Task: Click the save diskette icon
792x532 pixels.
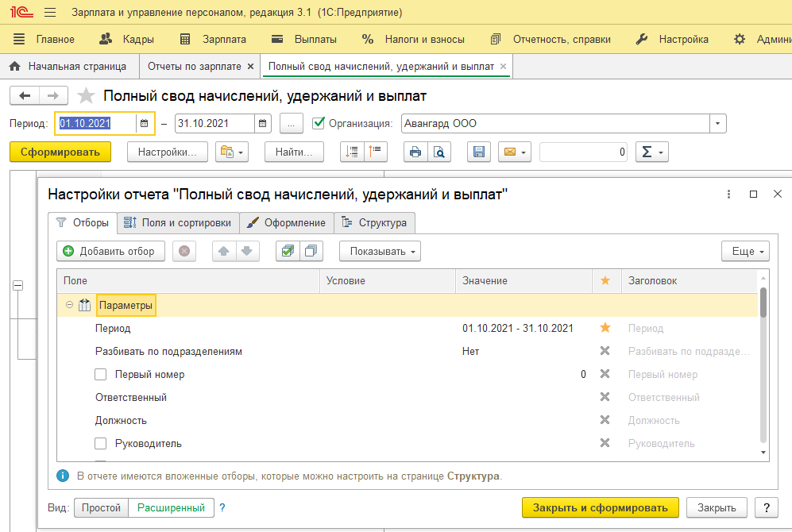Action: coord(478,152)
